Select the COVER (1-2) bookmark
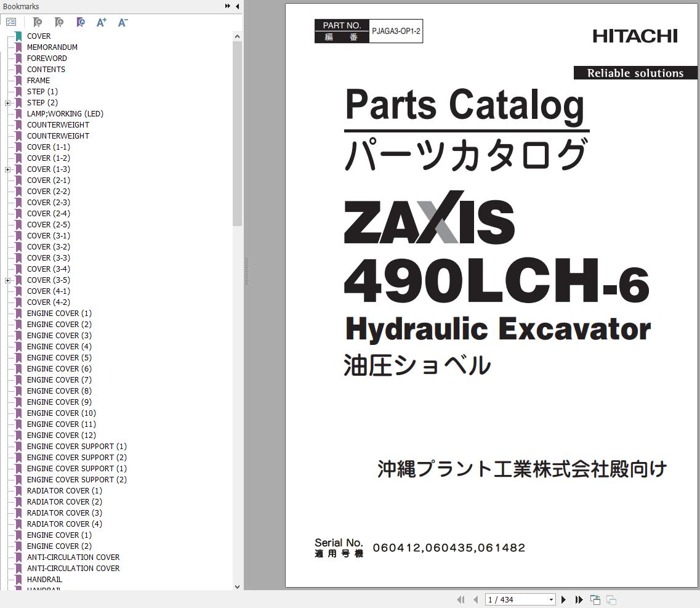The image size is (700, 608). [49, 158]
